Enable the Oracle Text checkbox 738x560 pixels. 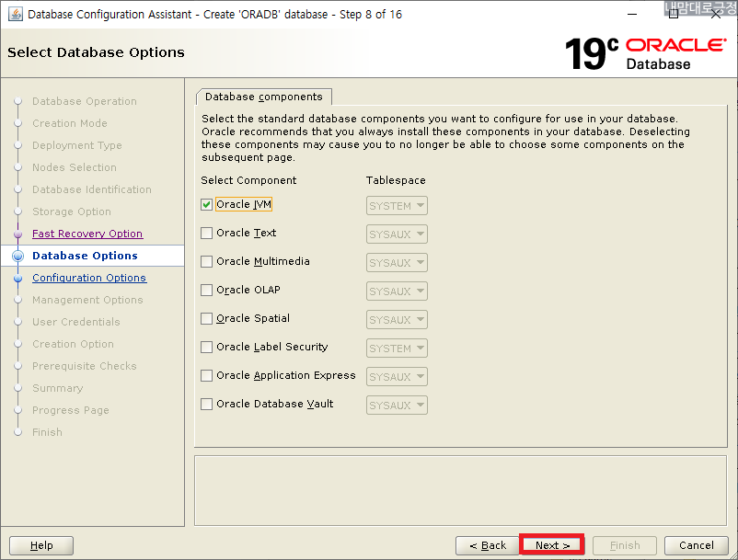(206, 234)
